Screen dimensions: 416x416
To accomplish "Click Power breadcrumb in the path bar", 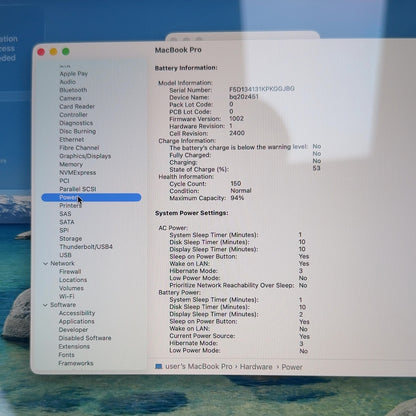I will (292, 367).
